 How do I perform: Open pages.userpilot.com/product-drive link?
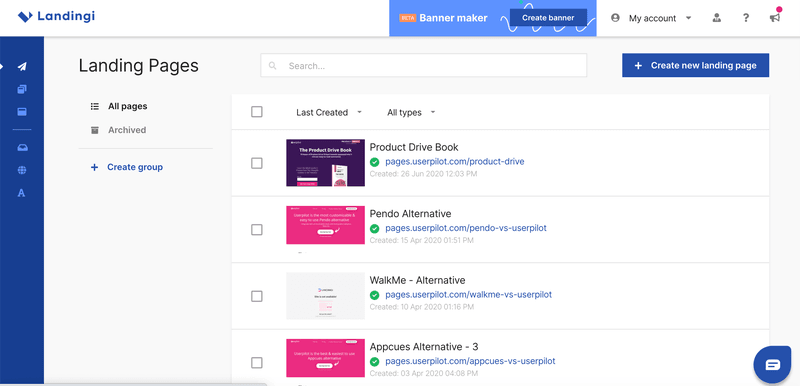tap(455, 162)
